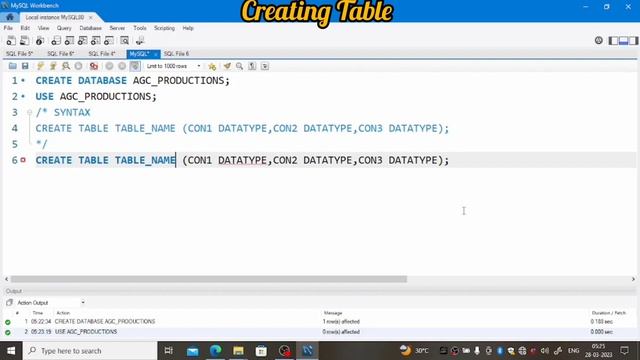Open the View menu
The height and width of the screenshot is (360, 640).
43,28
